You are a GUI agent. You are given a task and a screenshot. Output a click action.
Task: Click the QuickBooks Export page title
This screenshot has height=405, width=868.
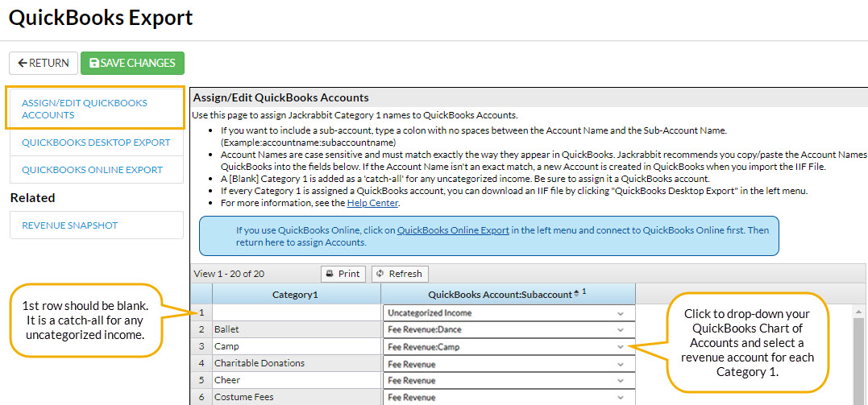tap(102, 18)
